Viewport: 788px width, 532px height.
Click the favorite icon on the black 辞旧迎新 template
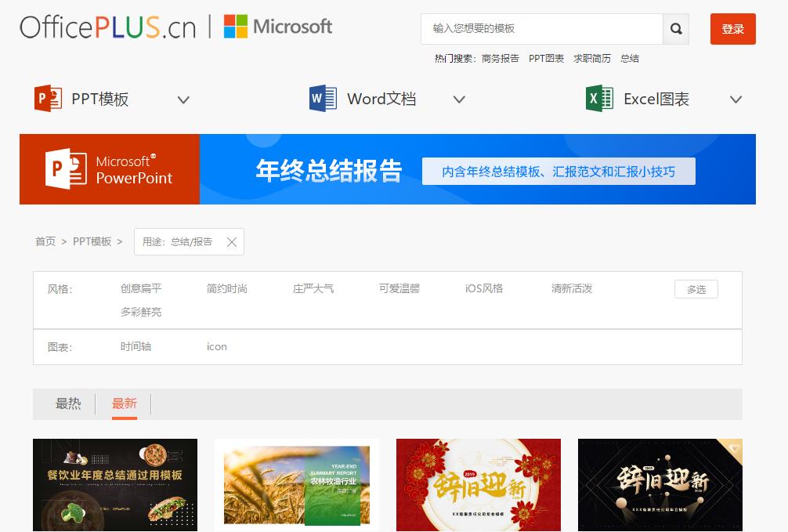pyautogui.click(x=735, y=447)
